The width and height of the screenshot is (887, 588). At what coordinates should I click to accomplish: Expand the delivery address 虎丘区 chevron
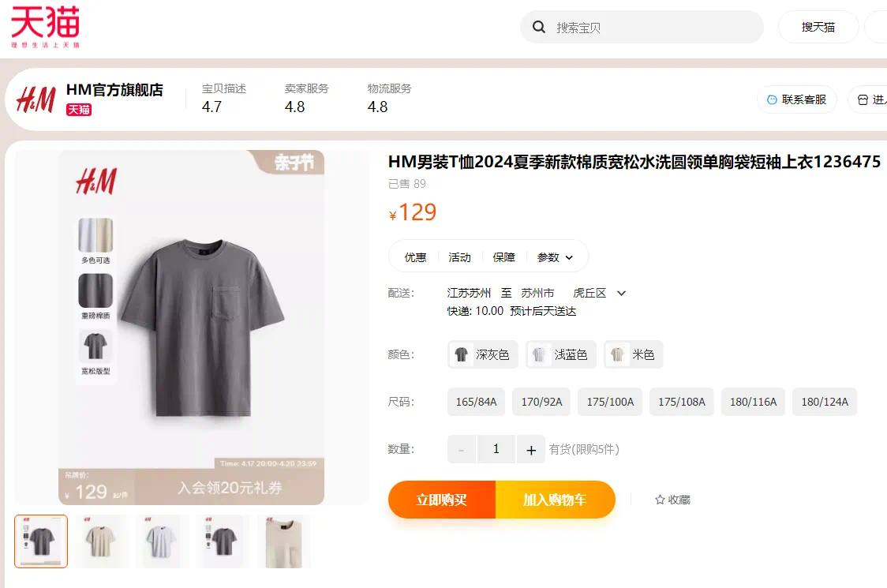(x=621, y=293)
